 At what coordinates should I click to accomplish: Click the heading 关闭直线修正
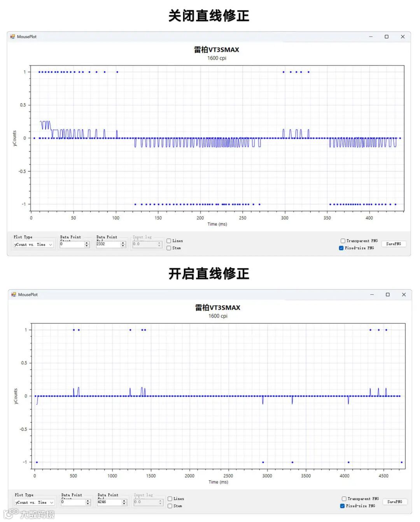point(209,16)
